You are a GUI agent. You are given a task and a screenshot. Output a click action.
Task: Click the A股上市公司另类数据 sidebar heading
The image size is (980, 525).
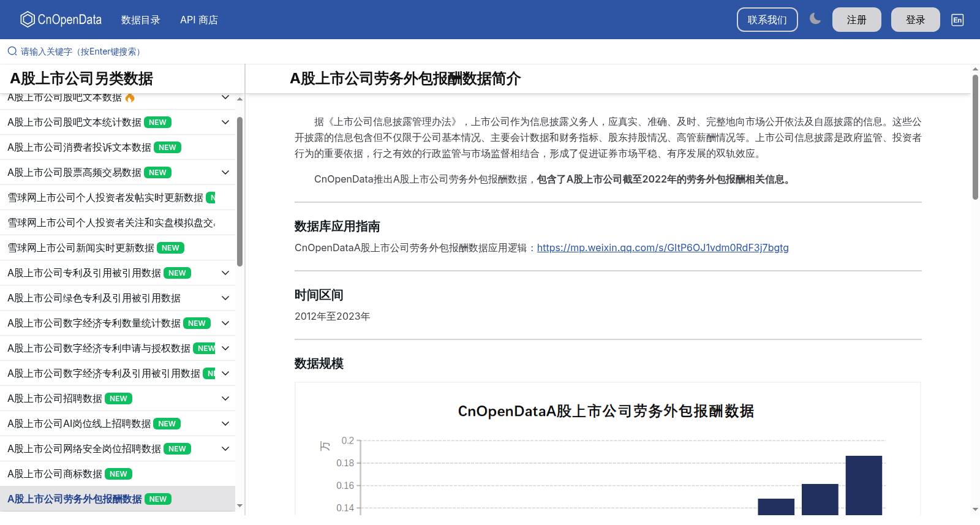coord(81,78)
